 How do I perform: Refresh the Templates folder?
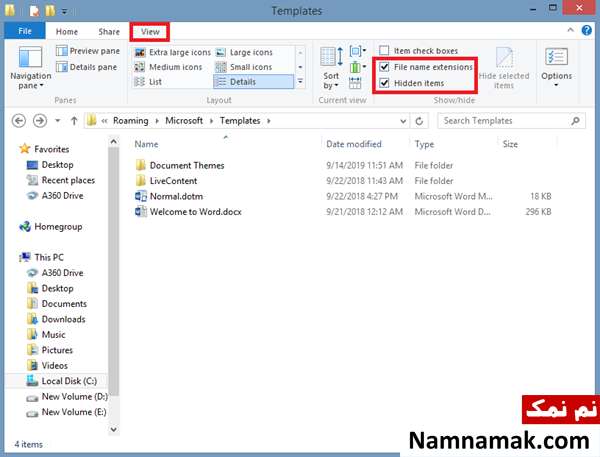tap(419, 121)
